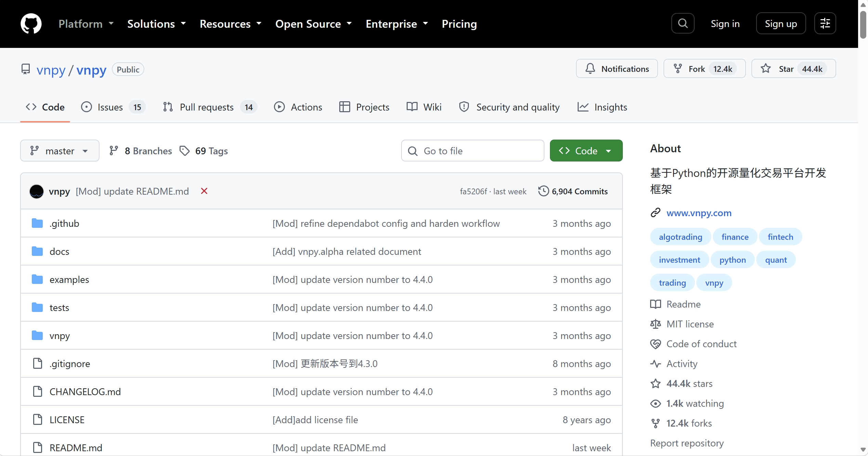This screenshot has width=868, height=456.
Task: Click the Activity pulse icon
Action: coord(655,364)
